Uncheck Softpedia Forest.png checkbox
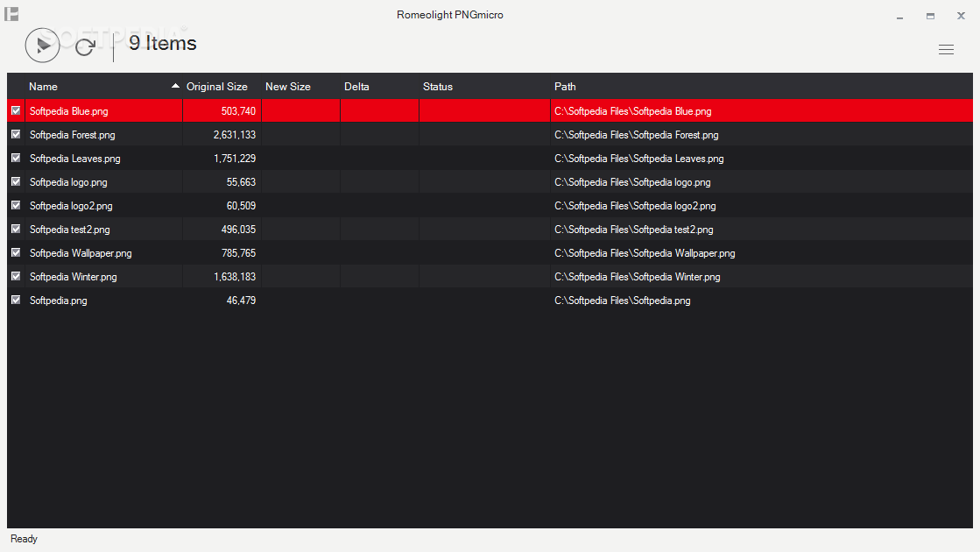This screenshot has width=980, height=552. 16,134
